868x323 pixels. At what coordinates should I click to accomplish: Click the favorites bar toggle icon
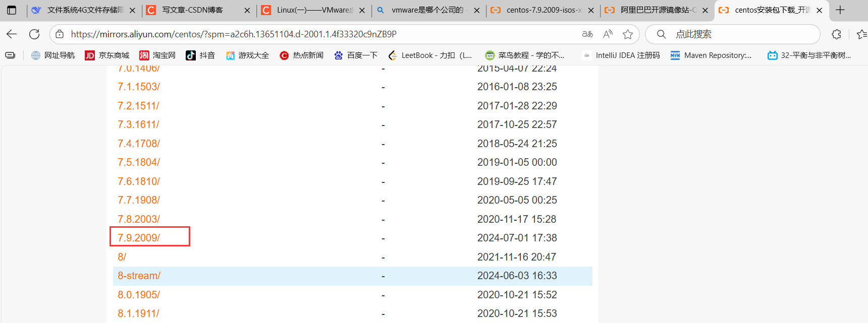(10, 55)
